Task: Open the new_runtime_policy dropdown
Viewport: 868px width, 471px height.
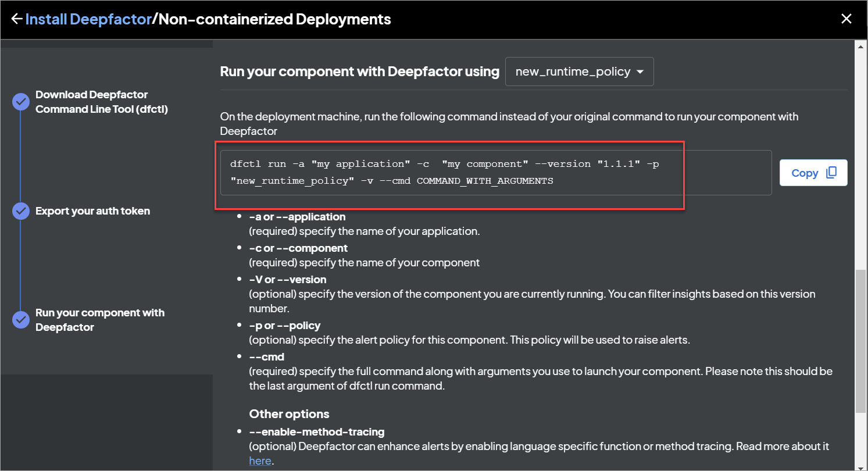Action: 579,72
